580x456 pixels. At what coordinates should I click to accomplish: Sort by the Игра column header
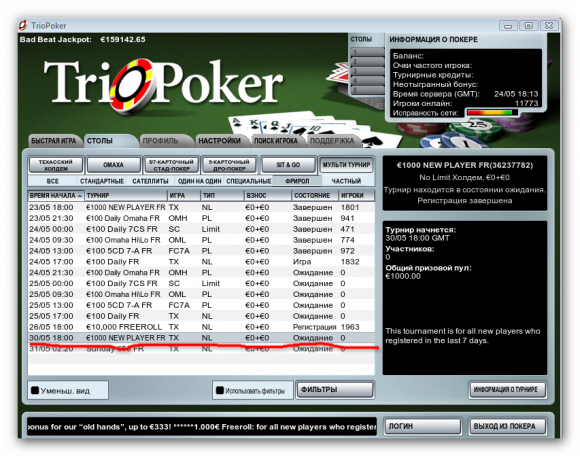coord(183,195)
